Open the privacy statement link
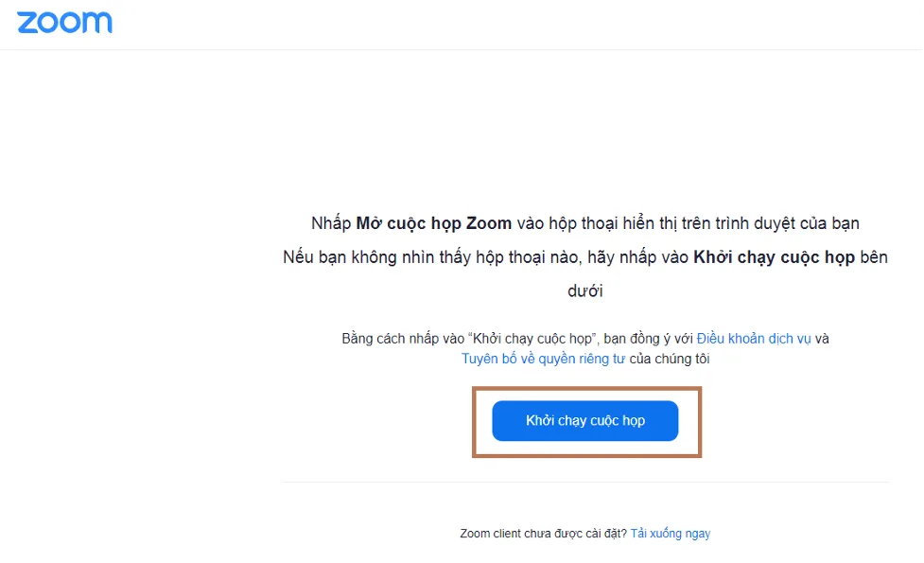924x563 pixels. pos(547,358)
